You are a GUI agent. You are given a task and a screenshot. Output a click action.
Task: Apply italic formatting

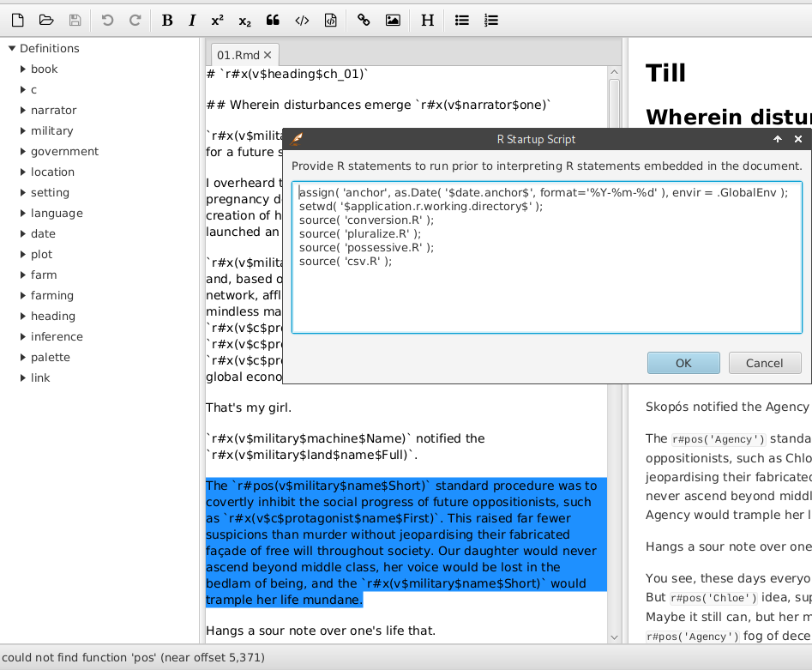pyautogui.click(x=192, y=20)
